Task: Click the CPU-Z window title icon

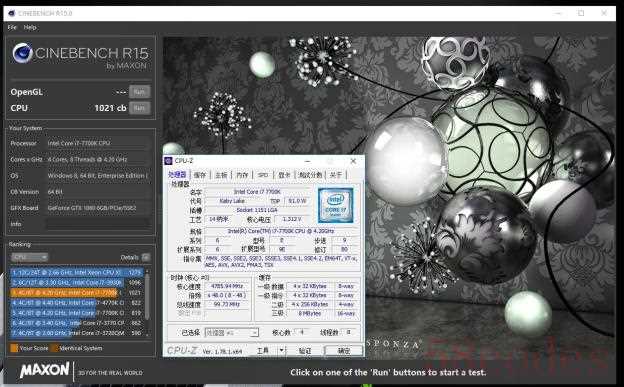Action: pyautogui.click(x=169, y=161)
